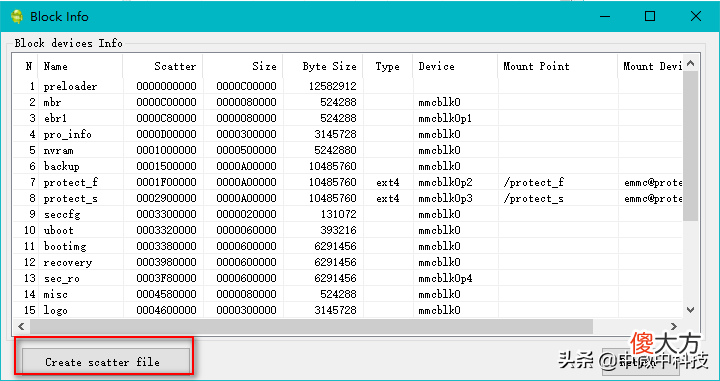Sort by the Name column header
720x381 pixels.
(80, 66)
